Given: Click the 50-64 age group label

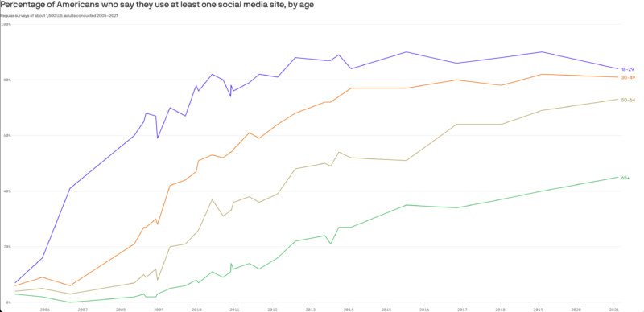Looking at the screenshot, I should coord(628,100).
